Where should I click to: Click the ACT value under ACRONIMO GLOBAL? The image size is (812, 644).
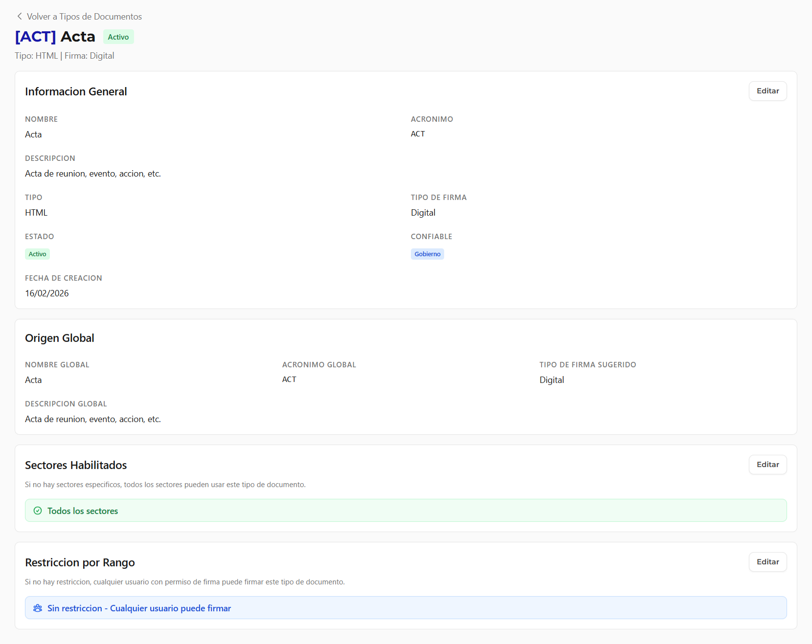[x=289, y=379]
